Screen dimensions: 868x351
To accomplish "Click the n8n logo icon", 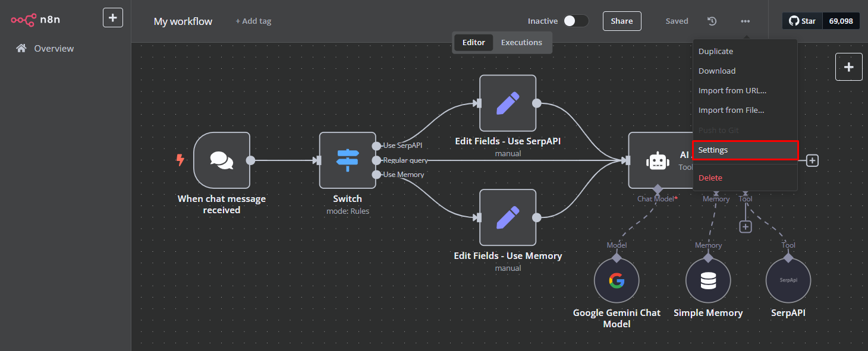I will click(24, 20).
